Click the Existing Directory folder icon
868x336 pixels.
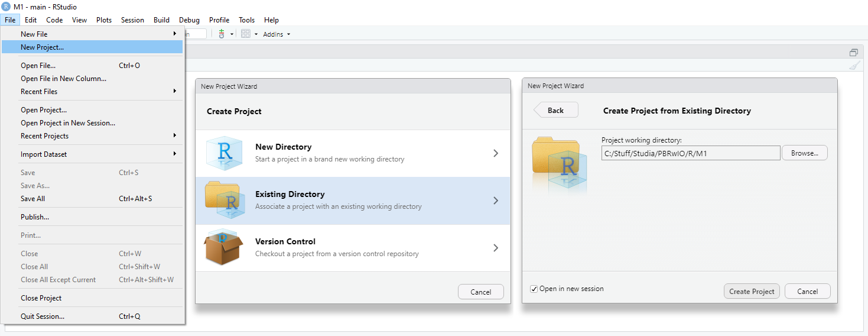(225, 200)
